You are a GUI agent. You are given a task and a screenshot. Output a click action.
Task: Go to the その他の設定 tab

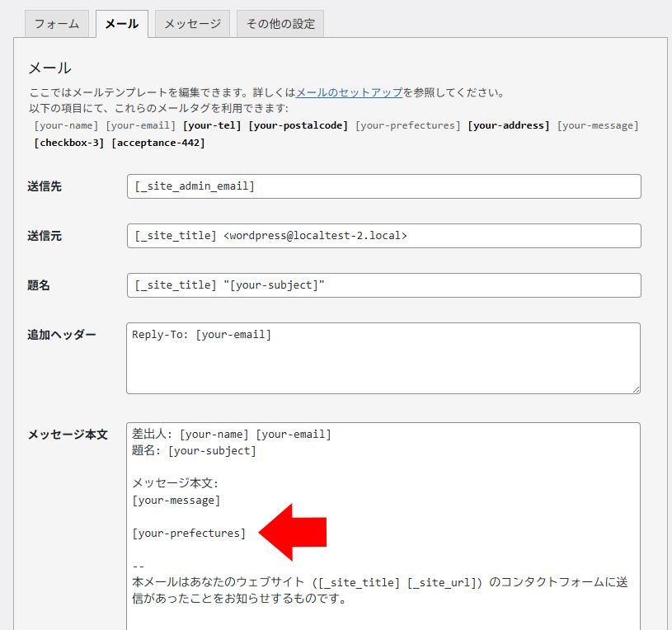point(280,24)
